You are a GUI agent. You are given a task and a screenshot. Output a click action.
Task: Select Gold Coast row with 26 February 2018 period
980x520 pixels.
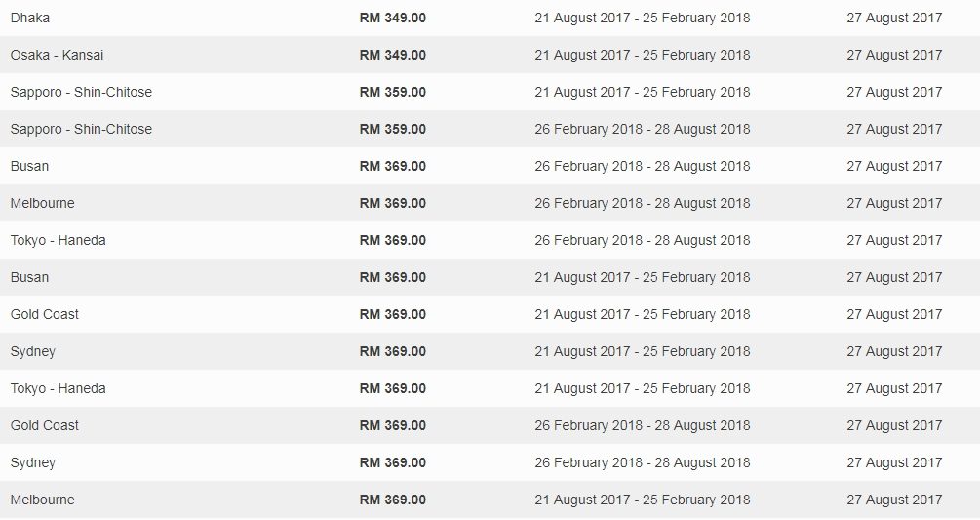(490, 425)
